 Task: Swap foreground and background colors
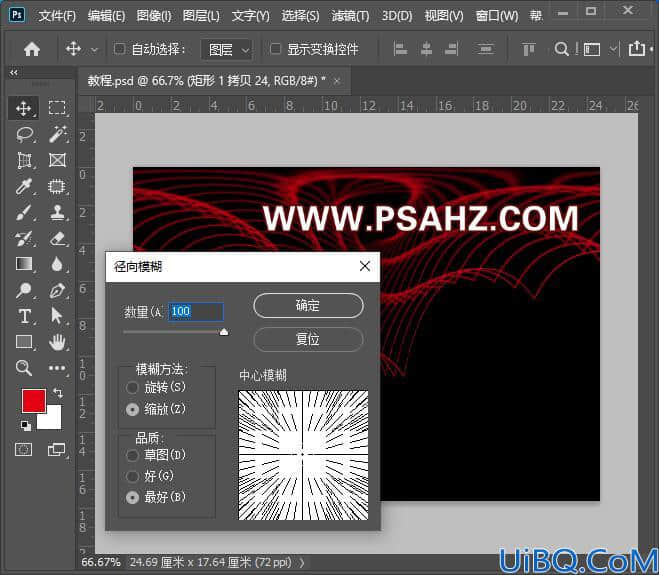point(58,393)
